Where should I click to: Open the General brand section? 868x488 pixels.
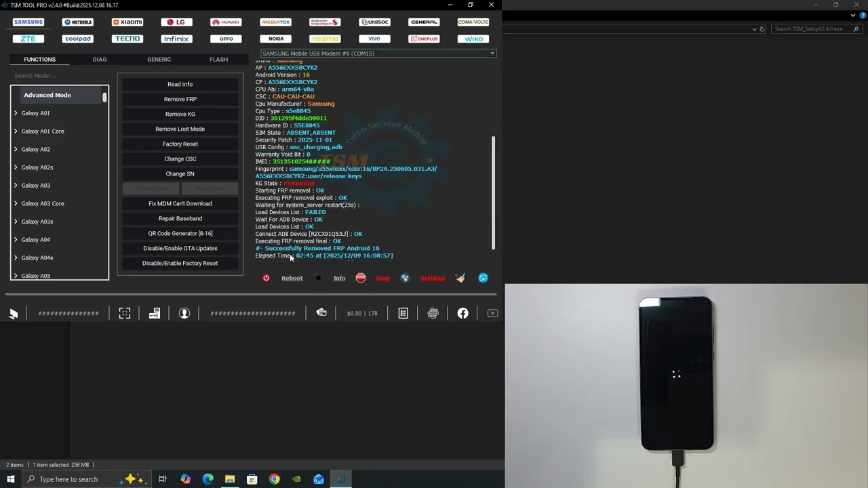pos(424,22)
